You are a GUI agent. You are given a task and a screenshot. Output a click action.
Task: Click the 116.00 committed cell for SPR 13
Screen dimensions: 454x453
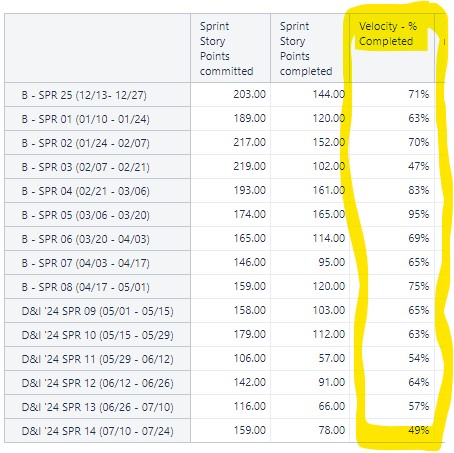(x=230, y=407)
